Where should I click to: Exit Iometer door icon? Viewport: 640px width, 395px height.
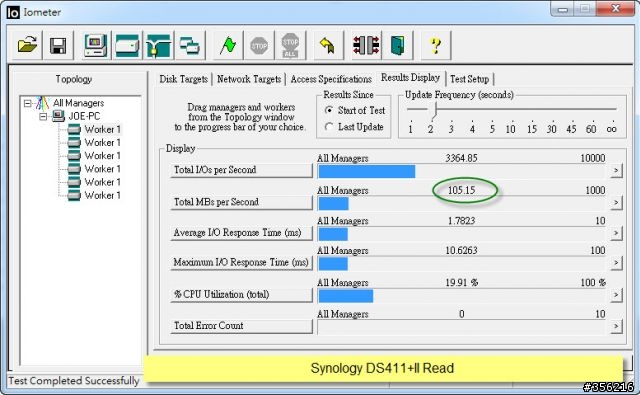pos(397,45)
